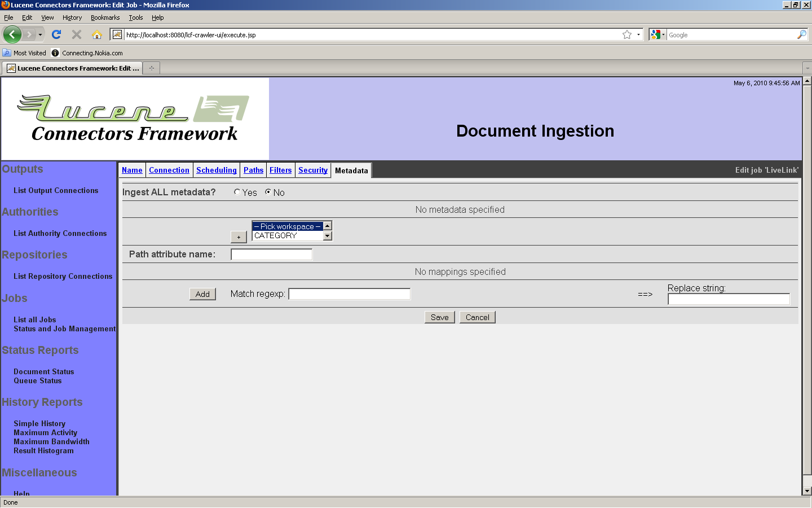Select No for Ingest ALL metadata

coord(268,192)
